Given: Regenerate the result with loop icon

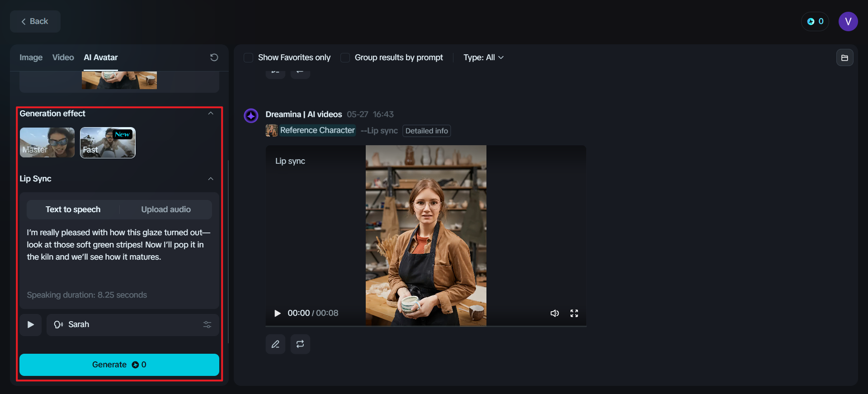Looking at the screenshot, I should tap(300, 344).
